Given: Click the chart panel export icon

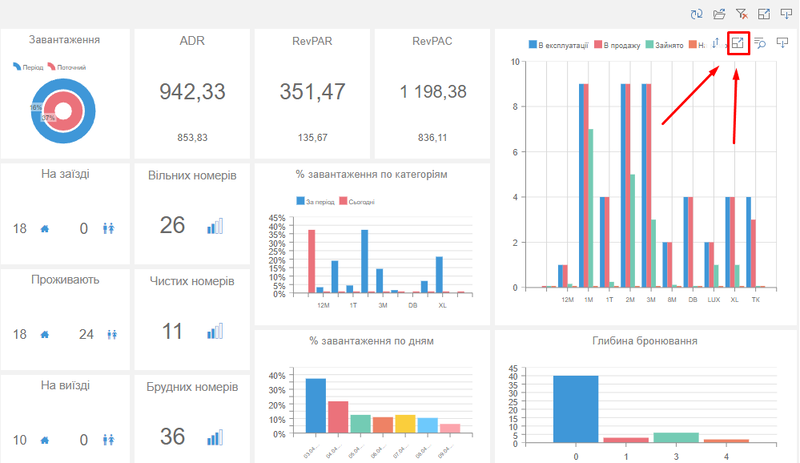Looking at the screenshot, I should point(784,43).
